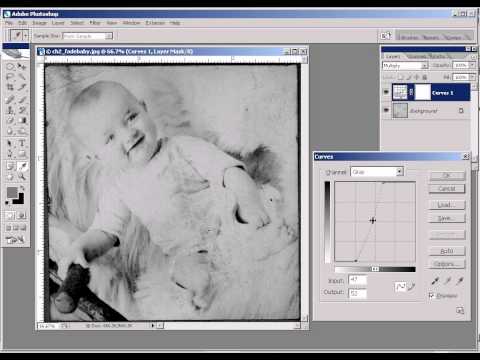Click the Input value field in Curves

[x=357, y=279]
